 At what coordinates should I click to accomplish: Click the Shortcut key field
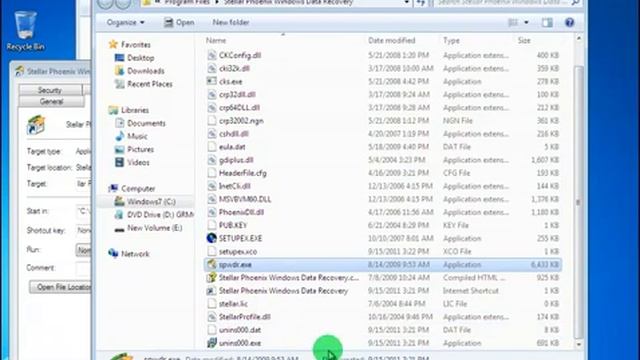(83, 230)
